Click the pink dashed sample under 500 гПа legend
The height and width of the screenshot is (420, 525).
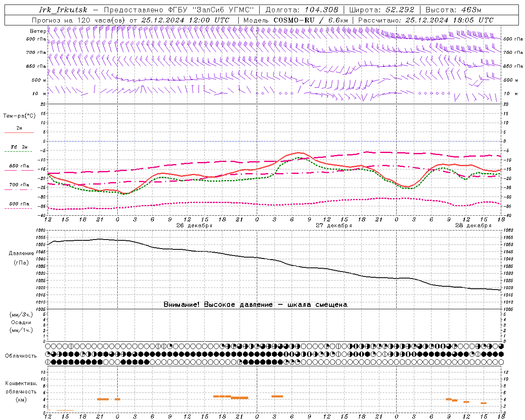point(19,208)
